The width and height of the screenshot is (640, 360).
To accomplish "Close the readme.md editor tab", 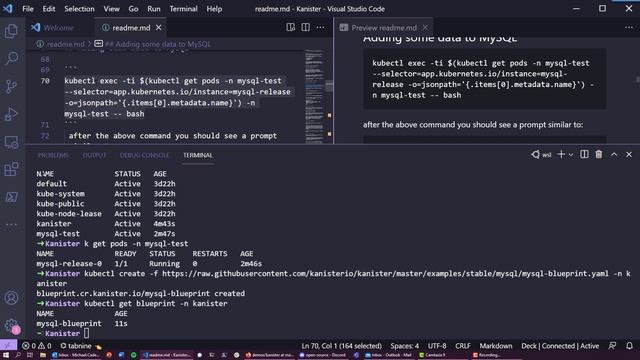I will [x=159, y=27].
